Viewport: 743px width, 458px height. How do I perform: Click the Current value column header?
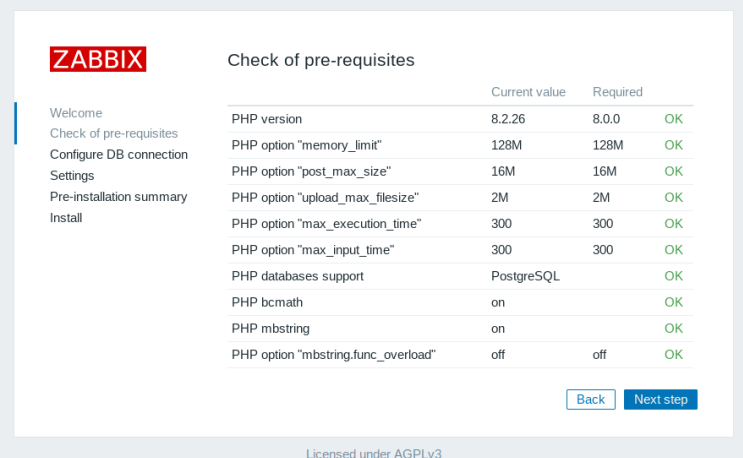pos(528,92)
